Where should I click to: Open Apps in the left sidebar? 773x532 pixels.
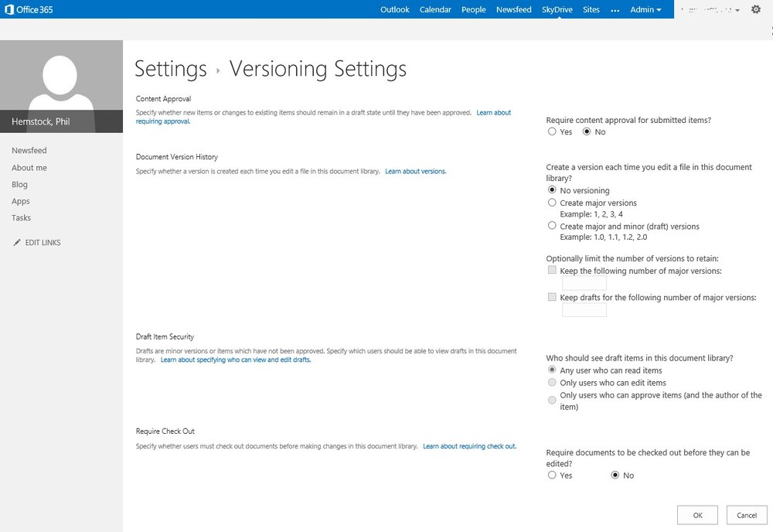pos(21,201)
